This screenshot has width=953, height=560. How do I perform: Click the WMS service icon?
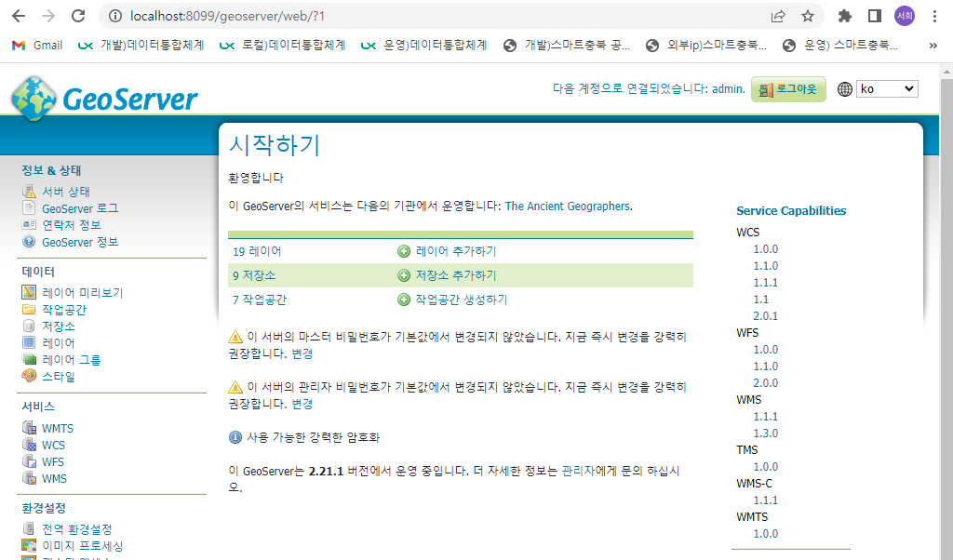(x=29, y=478)
